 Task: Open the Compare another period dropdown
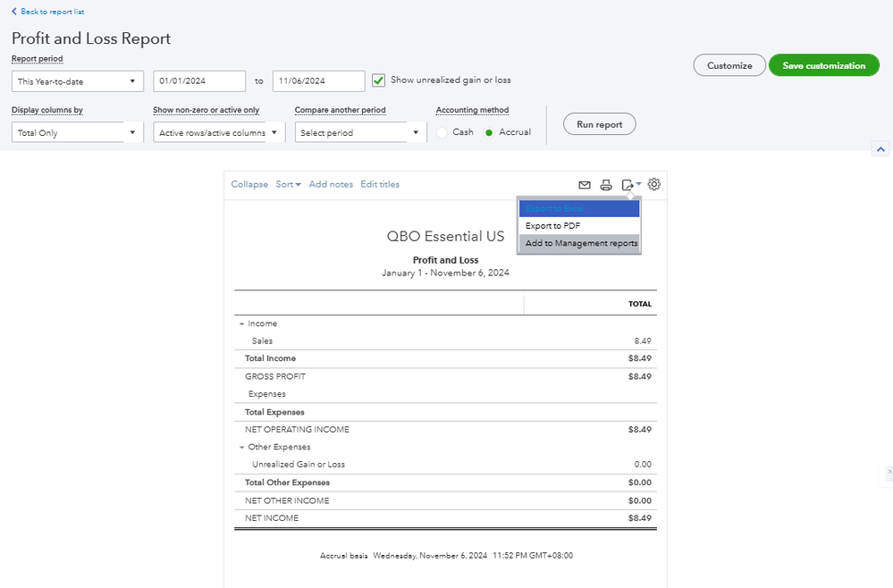361,132
